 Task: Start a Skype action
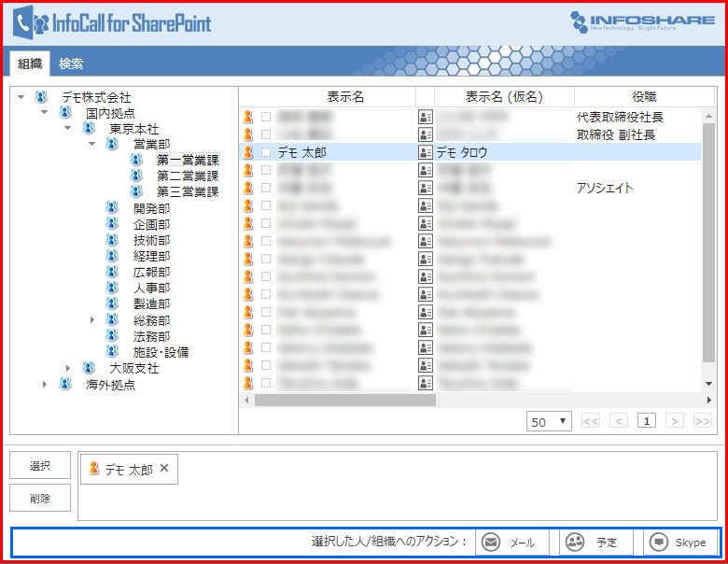pyautogui.click(x=680, y=543)
